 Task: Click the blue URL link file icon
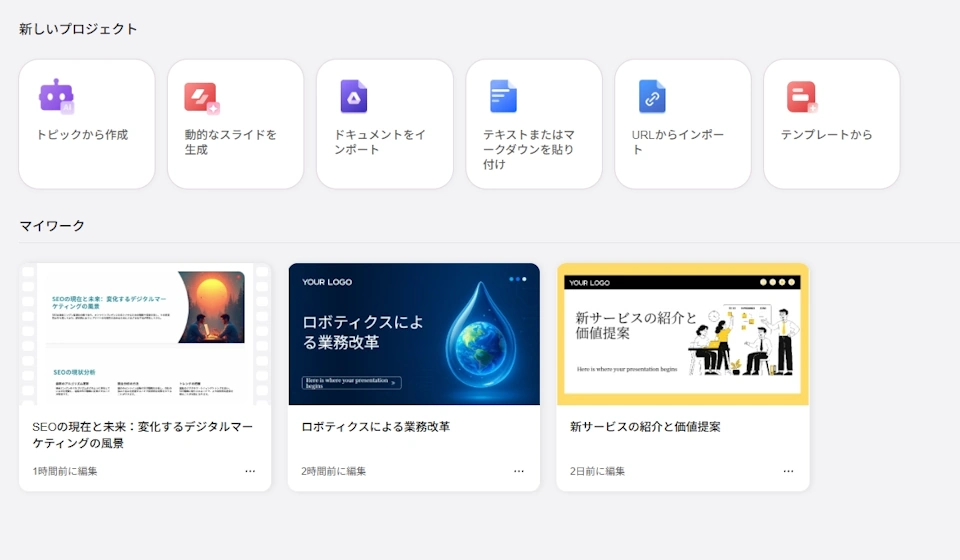652,96
